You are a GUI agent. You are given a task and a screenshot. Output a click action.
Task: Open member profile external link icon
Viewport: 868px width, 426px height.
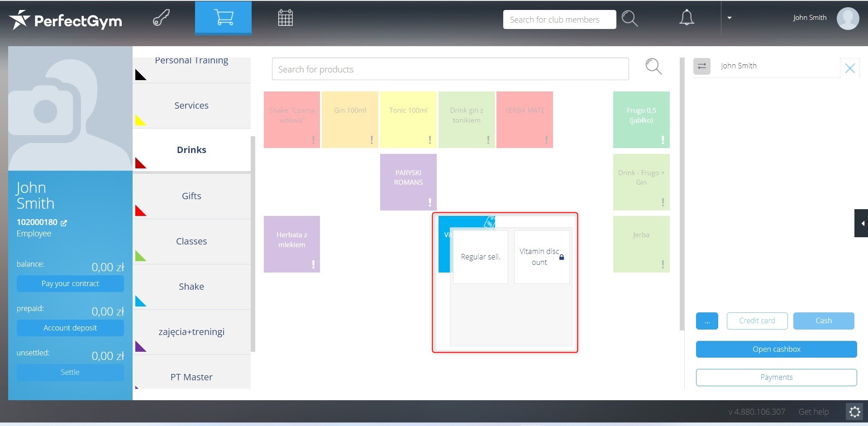[x=64, y=223]
